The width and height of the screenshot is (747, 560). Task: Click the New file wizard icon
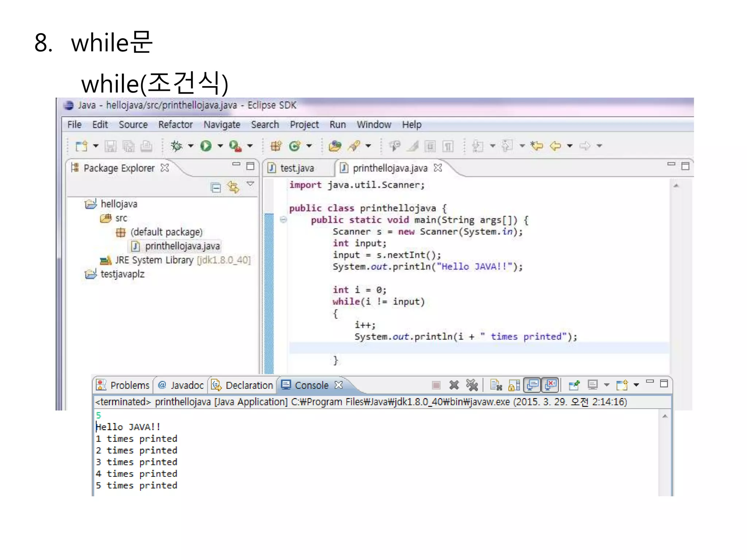click(x=81, y=146)
